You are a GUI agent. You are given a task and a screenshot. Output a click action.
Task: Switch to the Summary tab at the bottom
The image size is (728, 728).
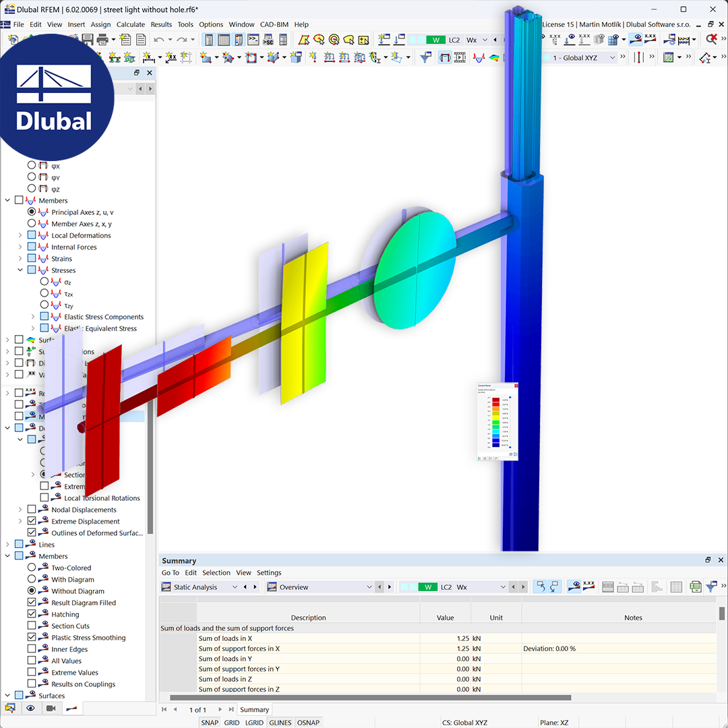(253, 709)
